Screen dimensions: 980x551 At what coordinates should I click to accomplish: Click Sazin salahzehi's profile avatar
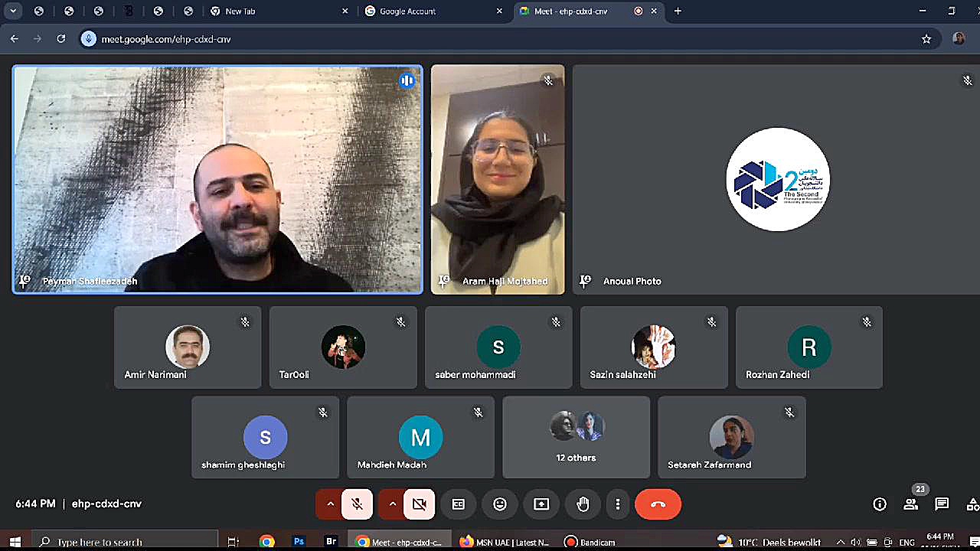pyautogui.click(x=654, y=347)
